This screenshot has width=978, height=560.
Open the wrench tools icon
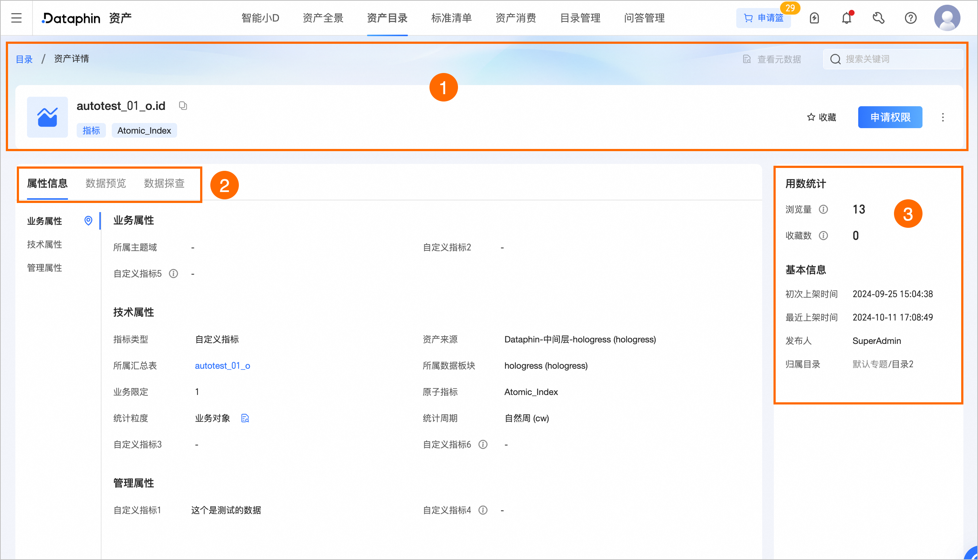click(x=878, y=18)
